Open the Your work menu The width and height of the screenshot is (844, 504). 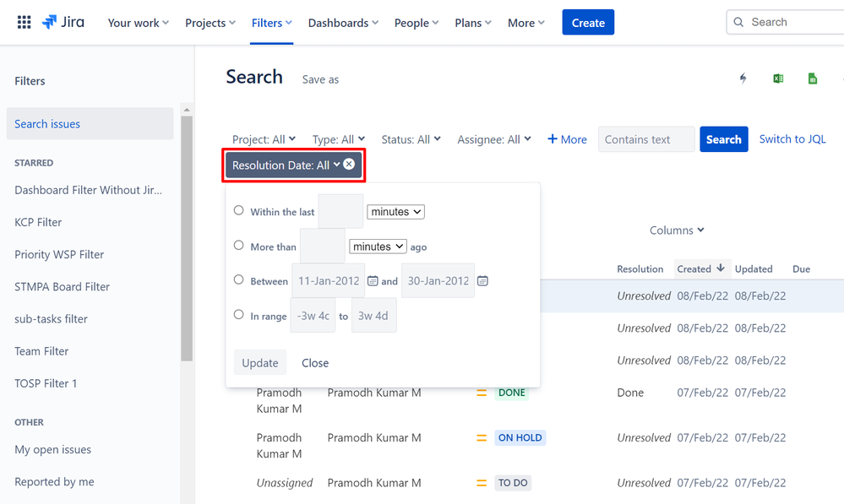[x=139, y=23]
